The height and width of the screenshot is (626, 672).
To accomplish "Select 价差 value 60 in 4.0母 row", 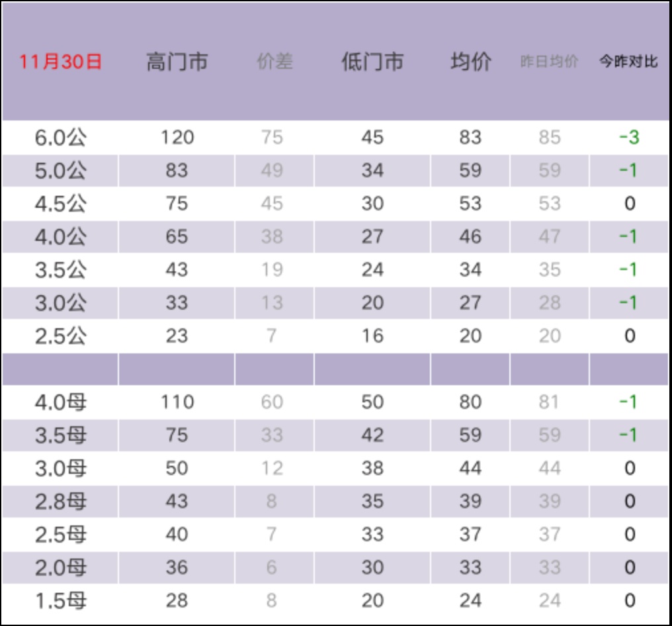I will pyautogui.click(x=272, y=402).
